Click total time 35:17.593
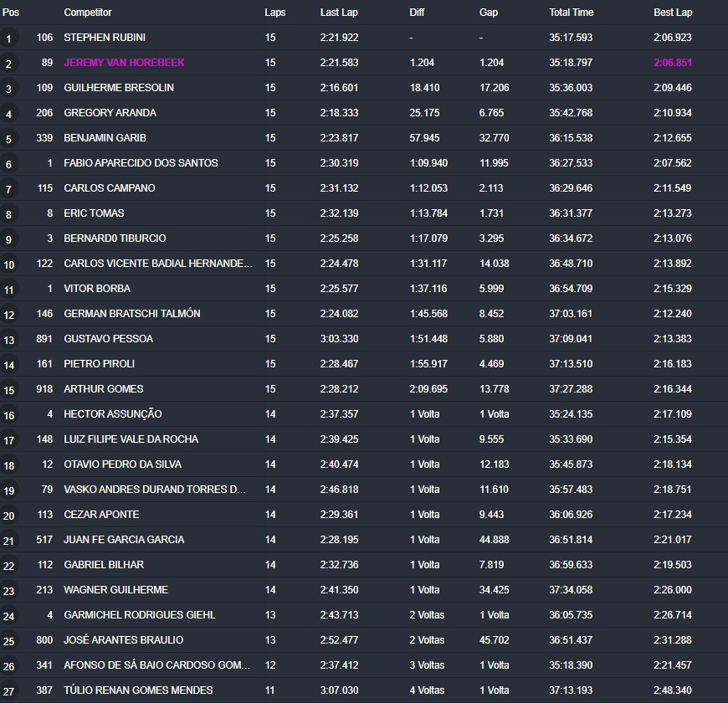728x703 pixels. coord(571,38)
